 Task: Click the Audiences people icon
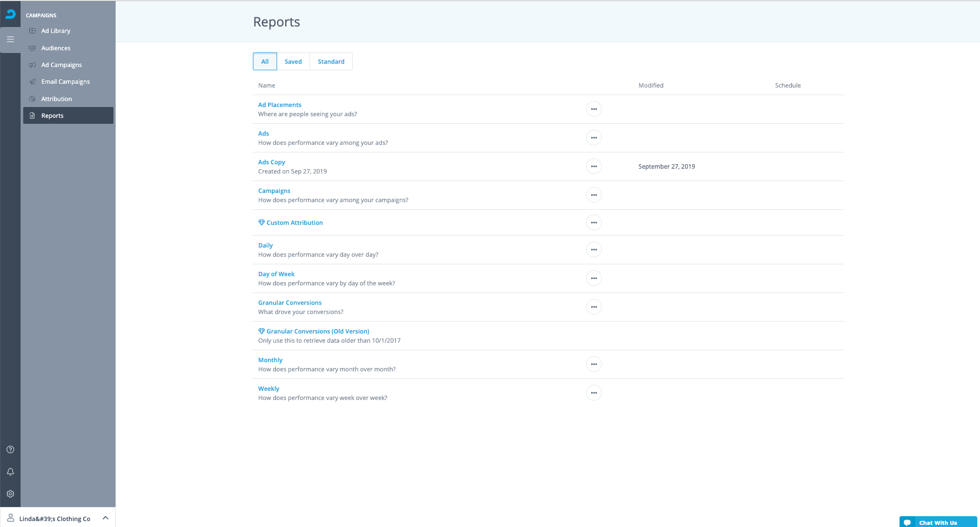click(32, 48)
